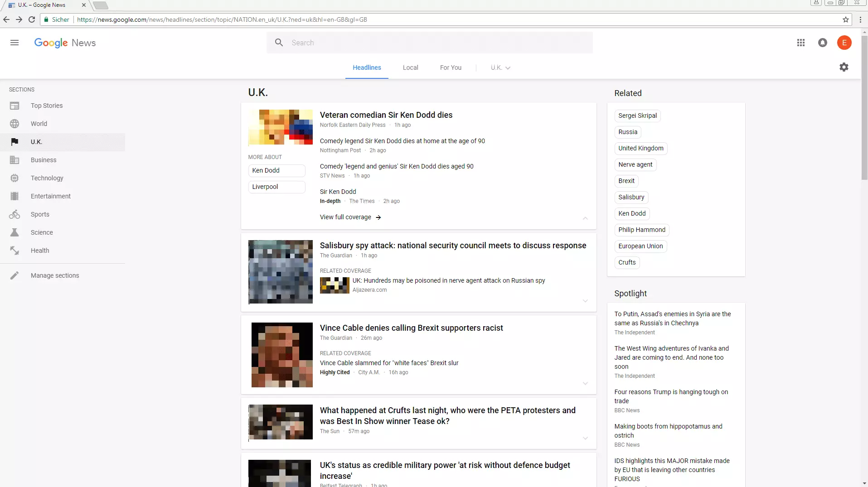Image resolution: width=868 pixels, height=487 pixels.
Task: Switch to the Local tab
Action: pos(410,68)
